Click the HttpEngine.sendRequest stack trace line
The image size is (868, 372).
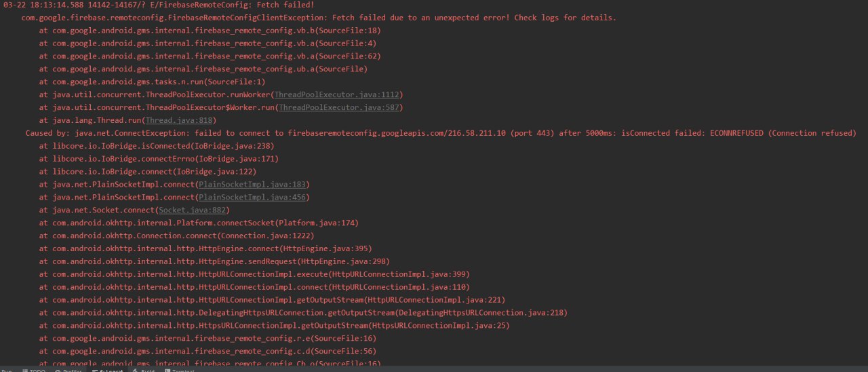tap(214, 261)
